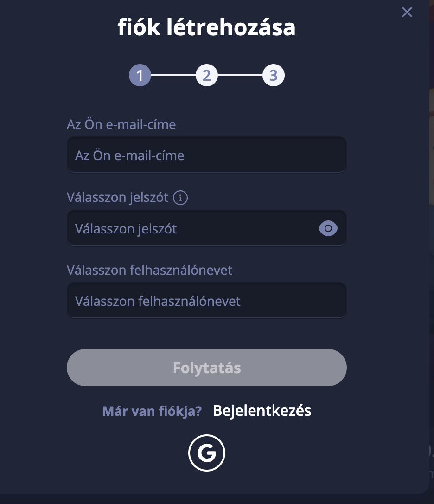The image size is (434, 504).
Task: Click the progress line between steps 1 and 2
Action: point(173,75)
